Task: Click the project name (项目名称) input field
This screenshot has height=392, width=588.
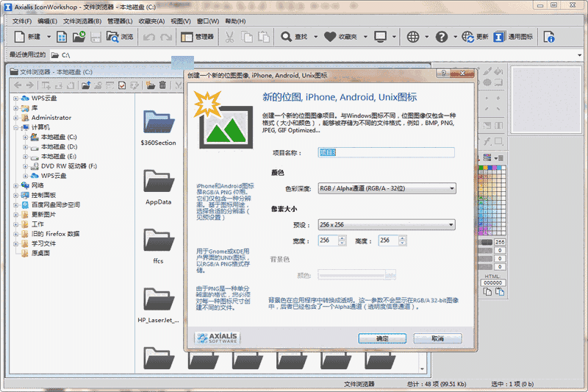Action: 387,152
